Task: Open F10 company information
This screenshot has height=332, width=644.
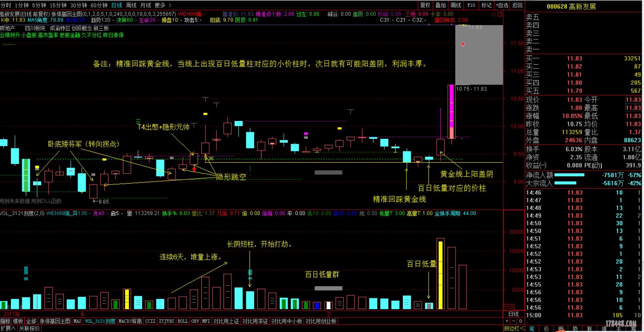Action: 471,5
